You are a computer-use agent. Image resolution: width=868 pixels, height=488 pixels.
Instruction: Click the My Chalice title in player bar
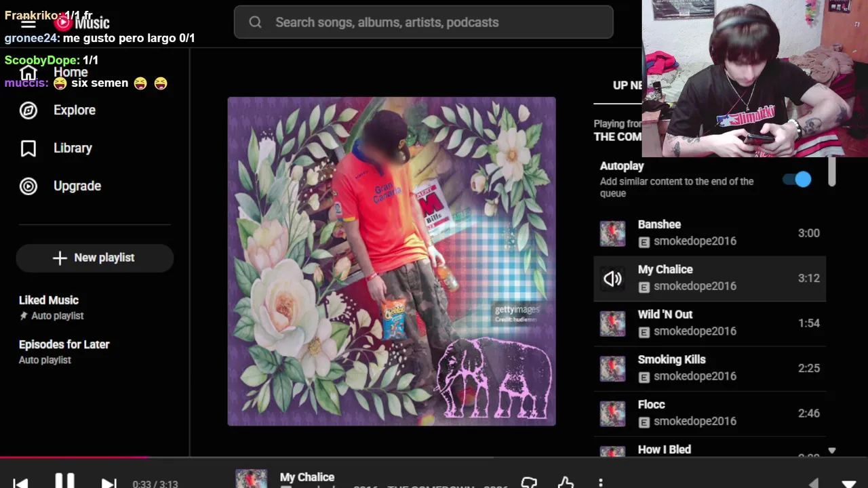coord(307,477)
